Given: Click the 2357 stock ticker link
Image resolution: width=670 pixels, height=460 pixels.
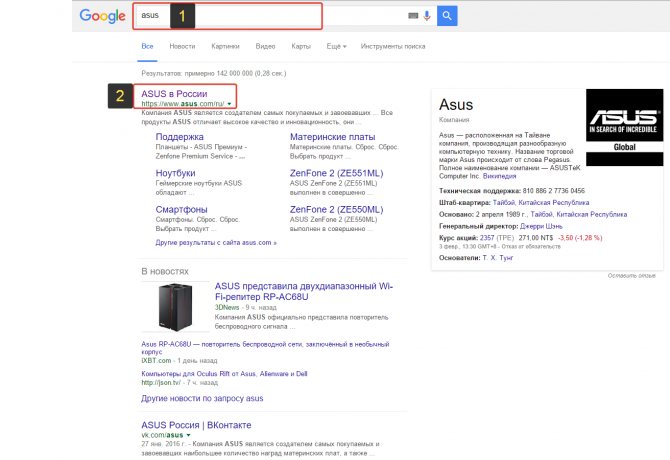Looking at the screenshot, I should [487, 238].
